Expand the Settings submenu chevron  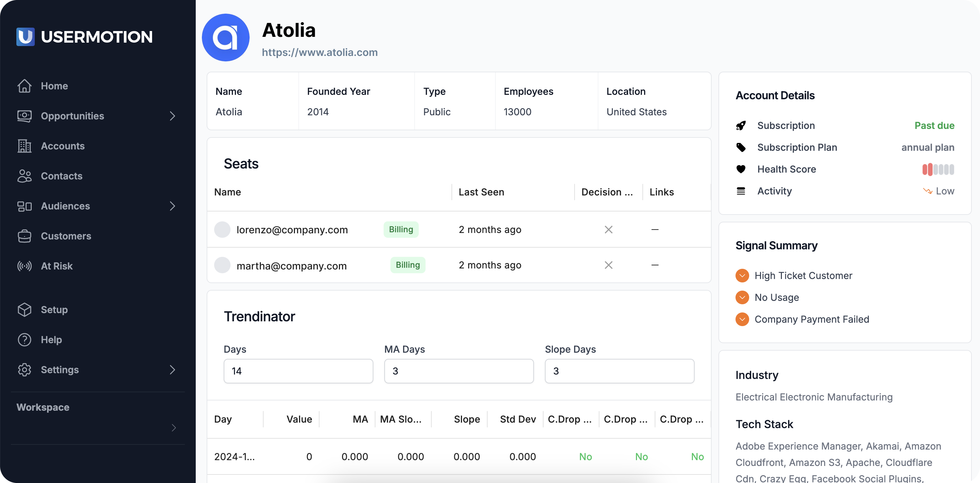pos(172,369)
